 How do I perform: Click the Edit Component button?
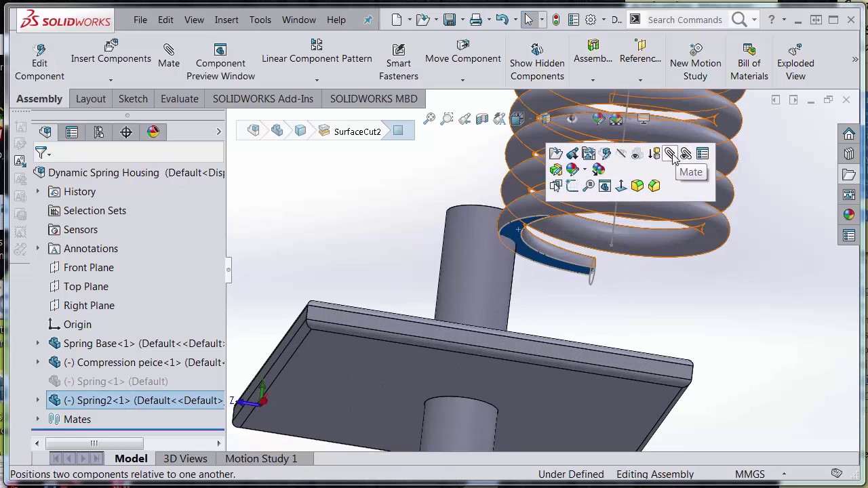[x=39, y=62]
